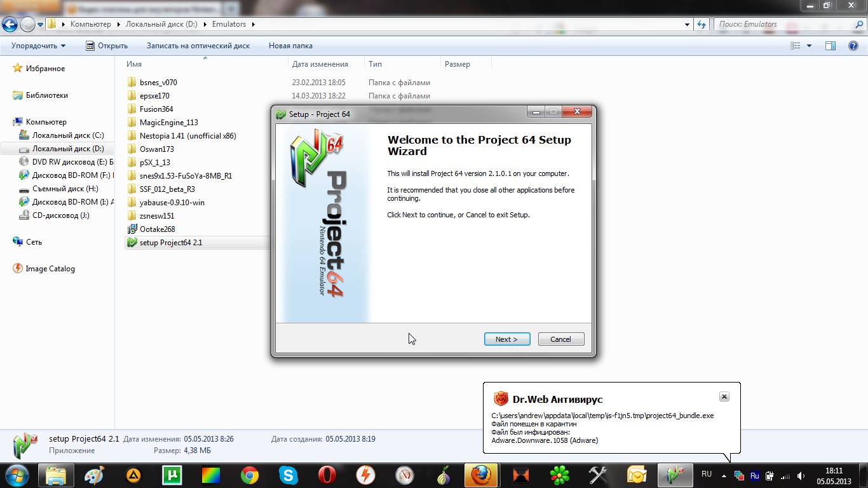Image resolution: width=868 pixels, height=488 pixels.
Task: Open the Explorer help icon
Action: click(x=853, y=46)
